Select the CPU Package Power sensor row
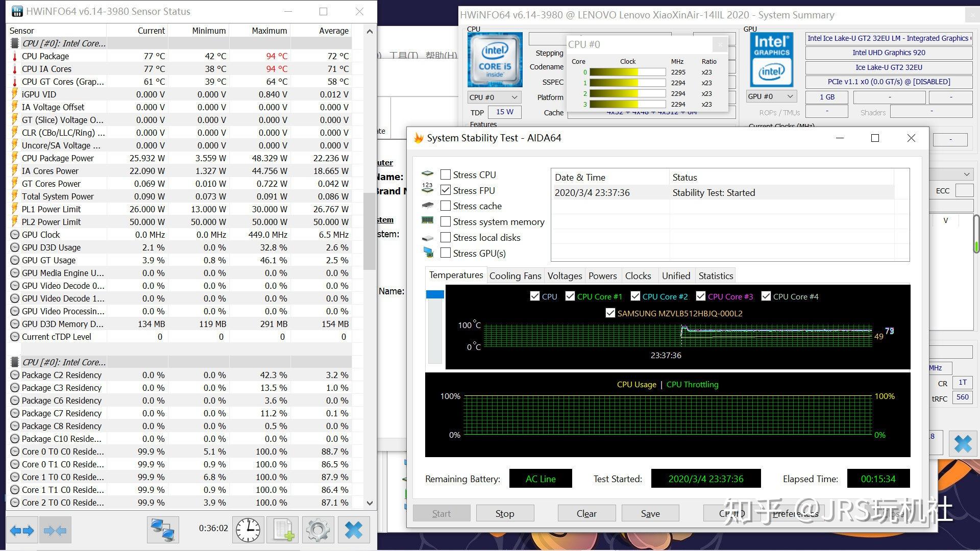This screenshot has height=551, width=980. [58, 158]
